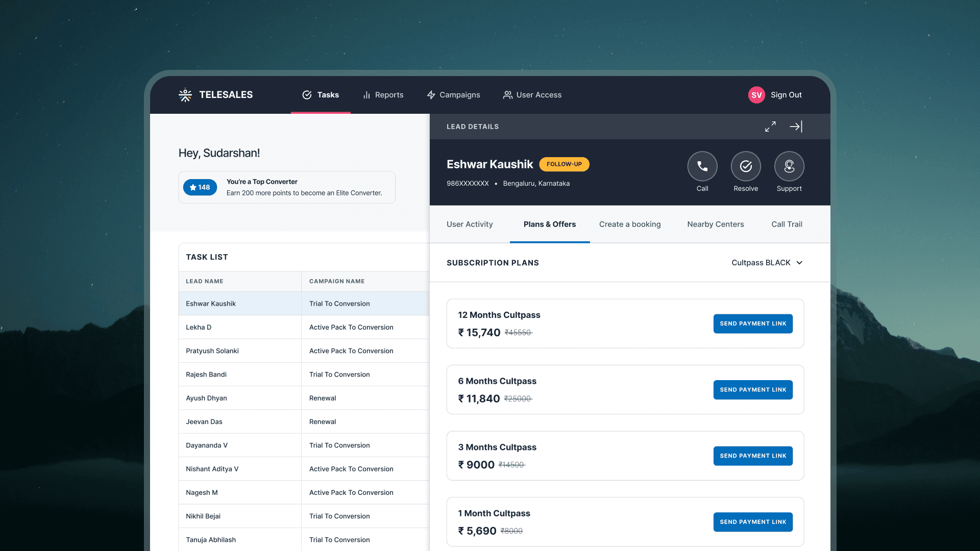
Task: Mark the lead as resolved
Action: tap(746, 166)
